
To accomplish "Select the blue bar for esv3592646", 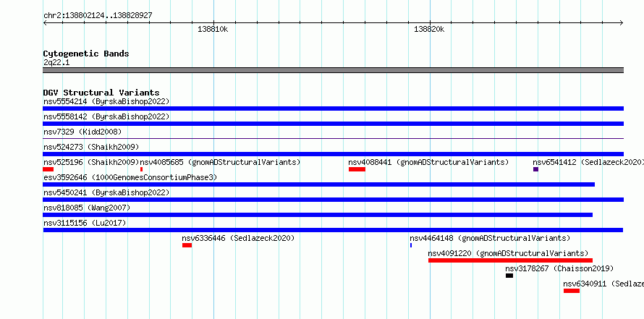I will 318,184.
